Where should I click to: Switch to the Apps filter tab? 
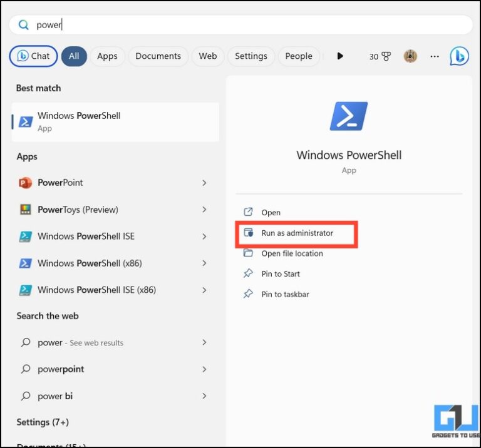pyautogui.click(x=107, y=56)
